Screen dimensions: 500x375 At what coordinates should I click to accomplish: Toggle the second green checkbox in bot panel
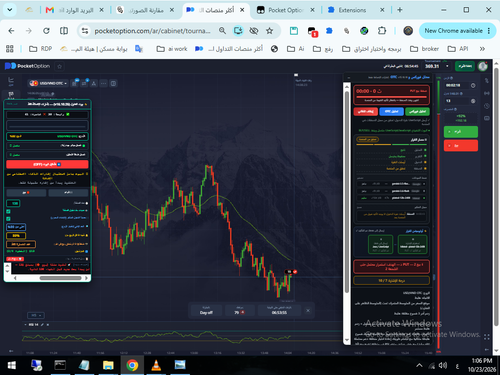pos(8,219)
